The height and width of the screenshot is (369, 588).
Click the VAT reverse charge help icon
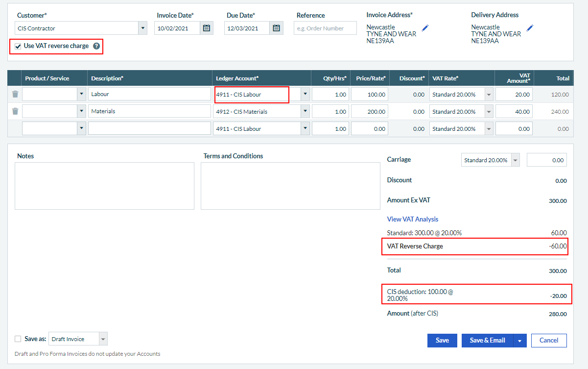point(96,46)
